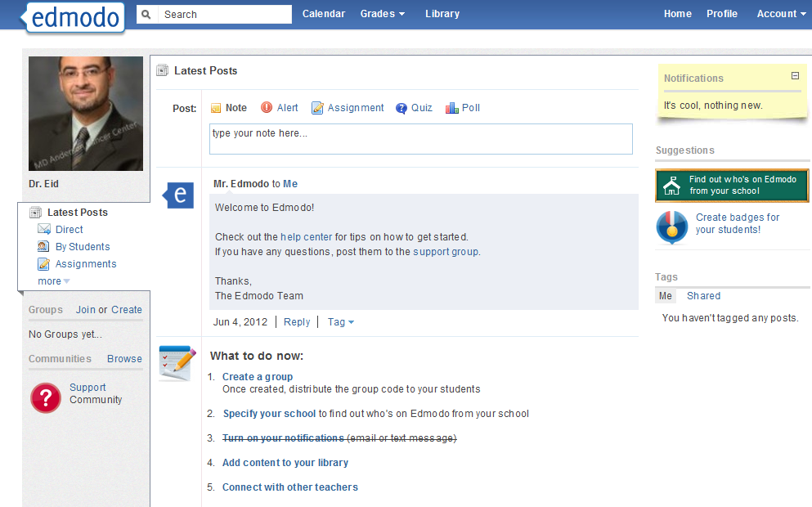The image size is (812, 507).
Task: Open the Grades dropdown menu
Action: coord(383,14)
